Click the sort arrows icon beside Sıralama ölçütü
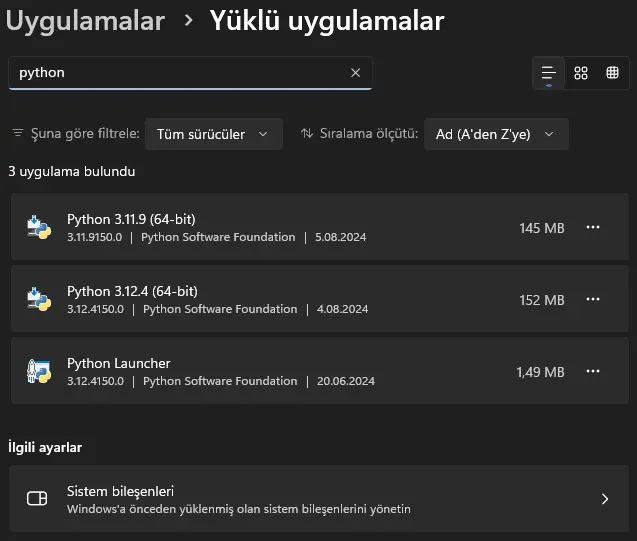Screen dimensions: 637x541 click(x=307, y=133)
